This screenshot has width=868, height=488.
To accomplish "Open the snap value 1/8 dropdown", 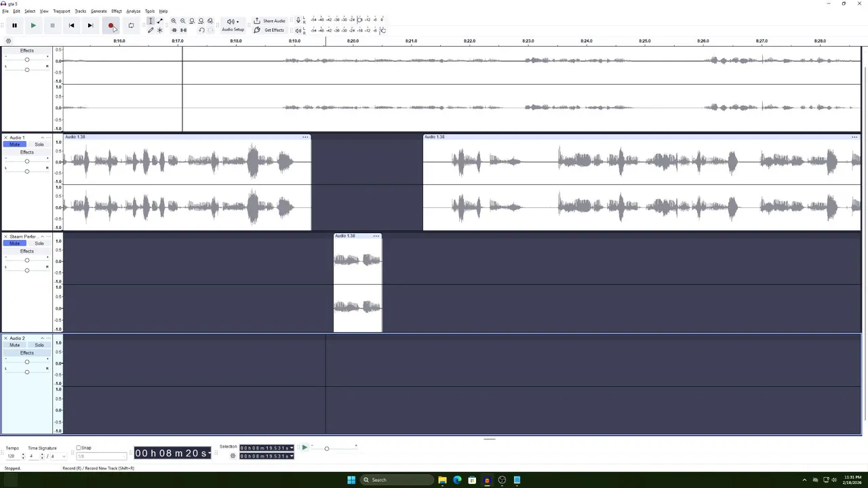I will [102, 456].
